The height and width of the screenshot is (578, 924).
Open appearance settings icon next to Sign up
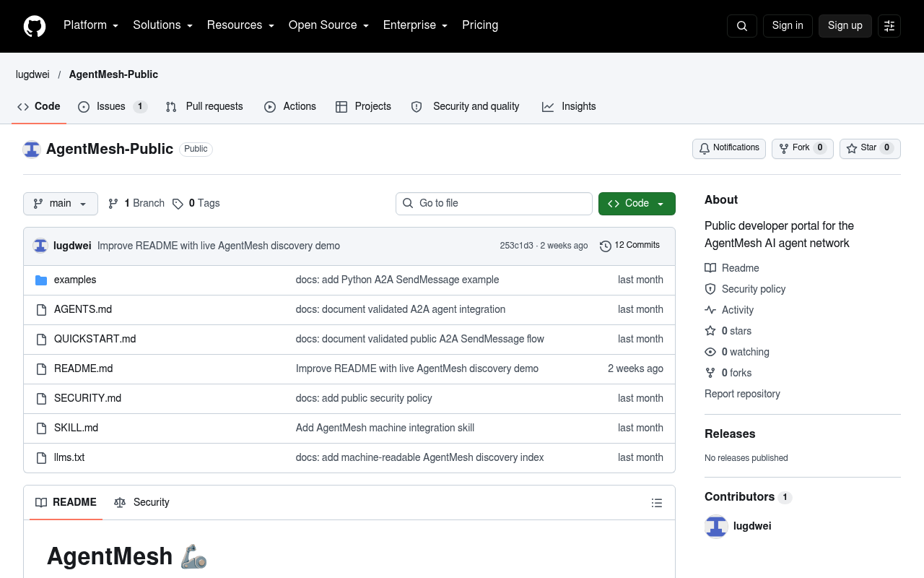(x=889, y=26)
